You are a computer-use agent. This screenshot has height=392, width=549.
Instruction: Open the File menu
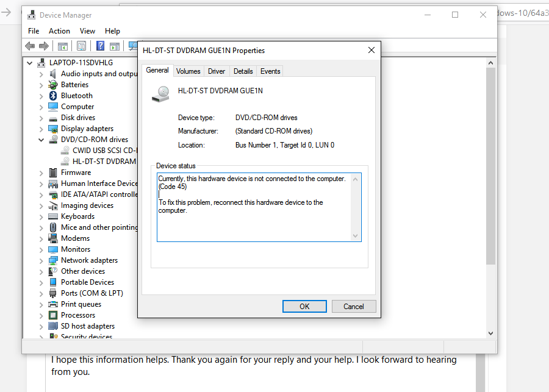[34, 31]
